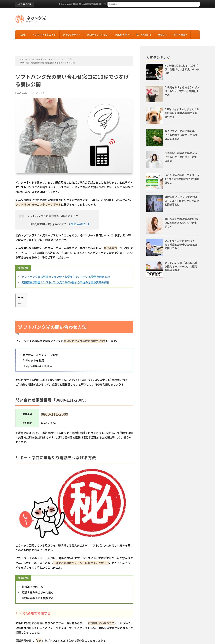Image resolution: width=215 pixels, height=644 pixels.
Task: Click the イッツコムひかり woman thumbnail
Action: (154, 160)
